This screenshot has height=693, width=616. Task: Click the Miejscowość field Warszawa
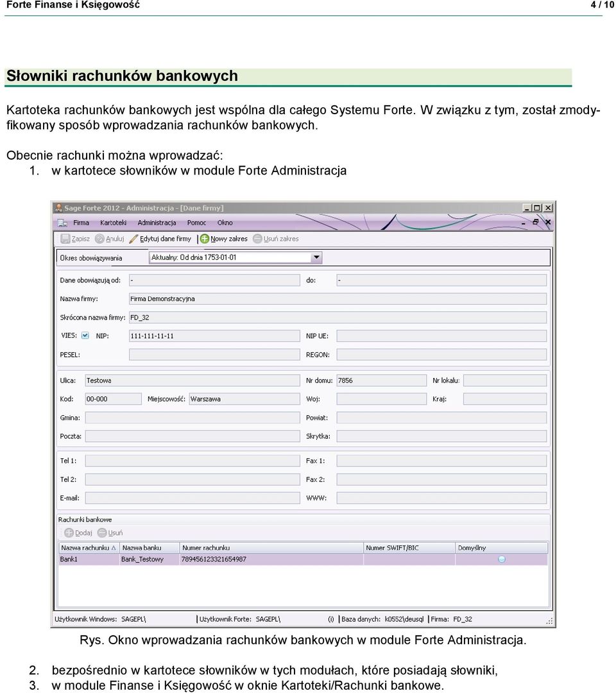pos(244,399)
